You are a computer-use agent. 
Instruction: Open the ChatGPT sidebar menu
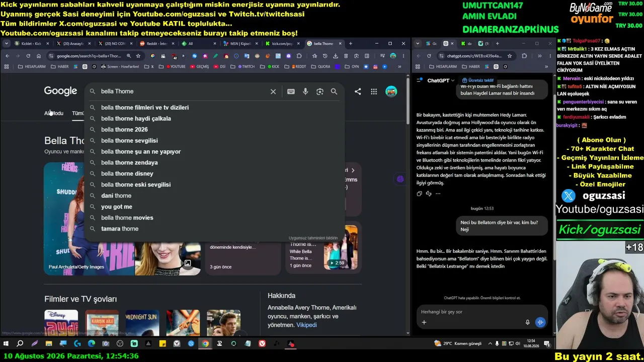pyautogui.click(x=419, y=80)
